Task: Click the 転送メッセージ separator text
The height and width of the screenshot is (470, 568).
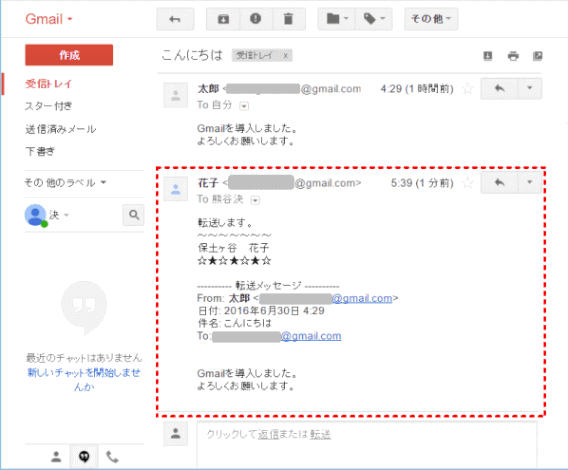Action: 268,286
